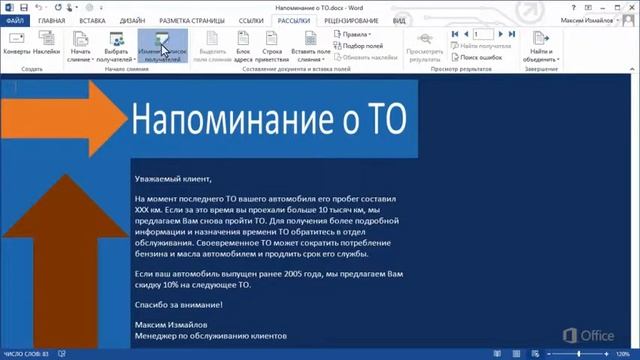
Task: Switch to the ССЫЛКИ tab
Action: (251, 20)
